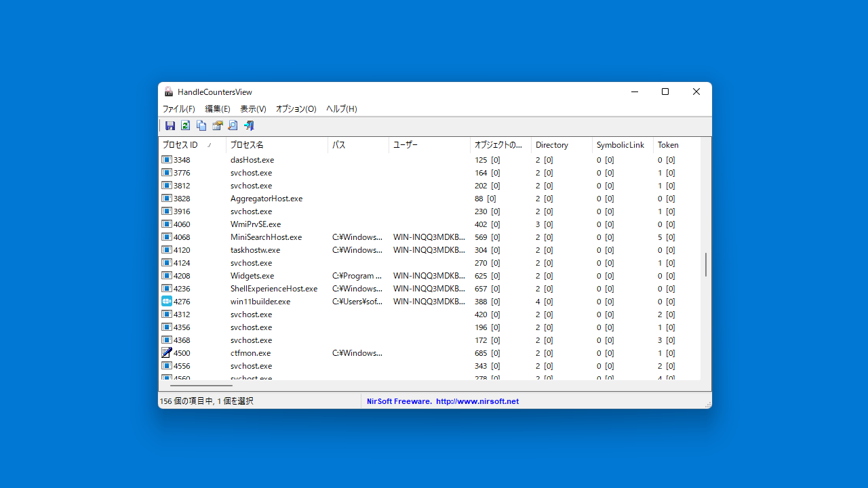This screenshot has width=868, height=488.
Task: Click the icon of process 3348 dasHost.exe
Action: 167,159
